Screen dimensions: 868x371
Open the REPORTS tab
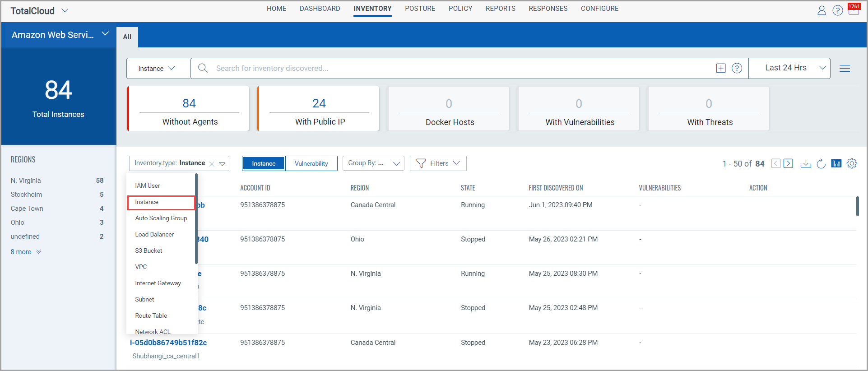500,9
